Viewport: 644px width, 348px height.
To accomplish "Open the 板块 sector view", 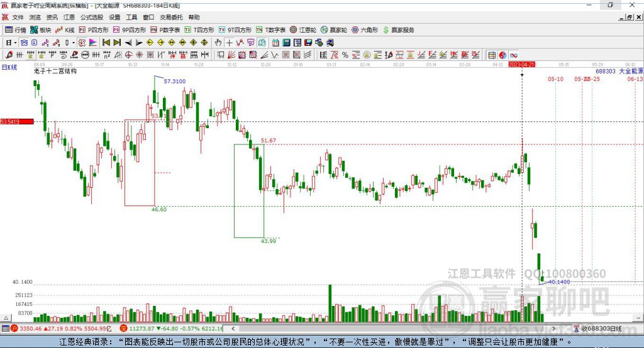I will [x=41, y=30].
